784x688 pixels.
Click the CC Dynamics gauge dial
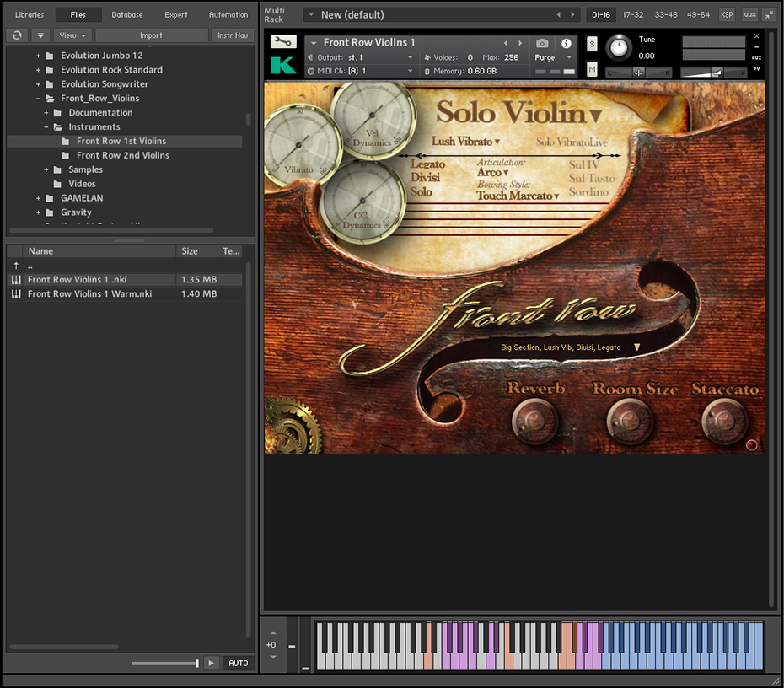[362, 201]
